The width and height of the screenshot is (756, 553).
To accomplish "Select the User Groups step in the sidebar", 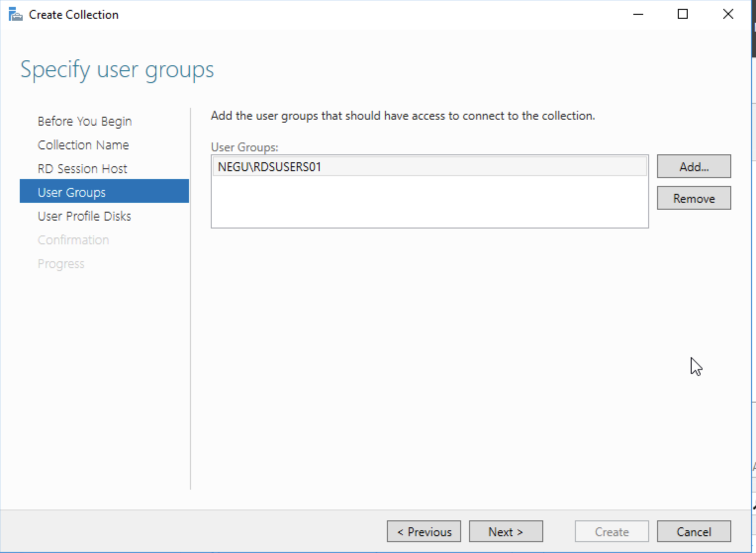I will point(72,192).
